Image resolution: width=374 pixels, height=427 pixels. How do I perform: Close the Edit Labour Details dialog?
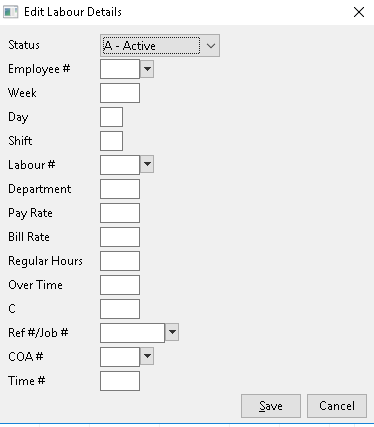click(x=359, y=12)
